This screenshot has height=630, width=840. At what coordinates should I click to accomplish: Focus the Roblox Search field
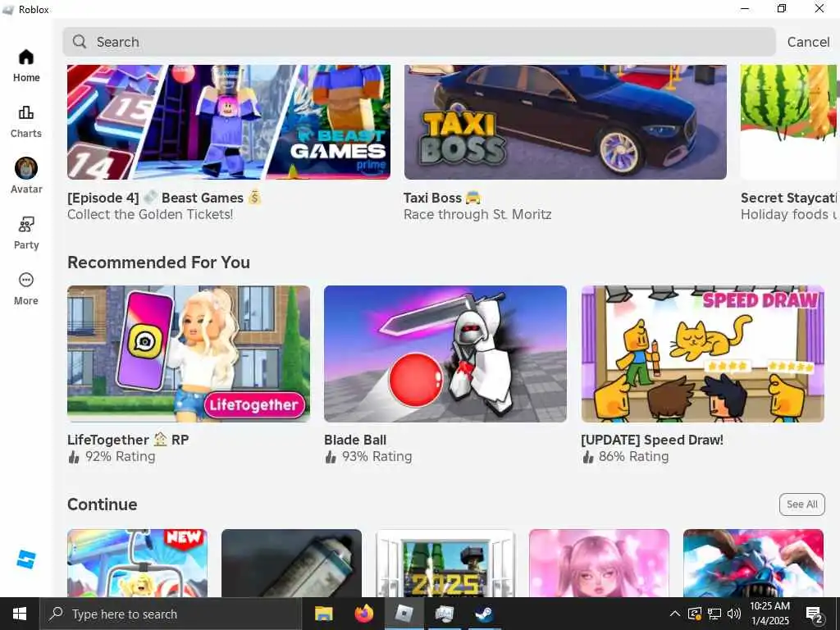point(419,42)
